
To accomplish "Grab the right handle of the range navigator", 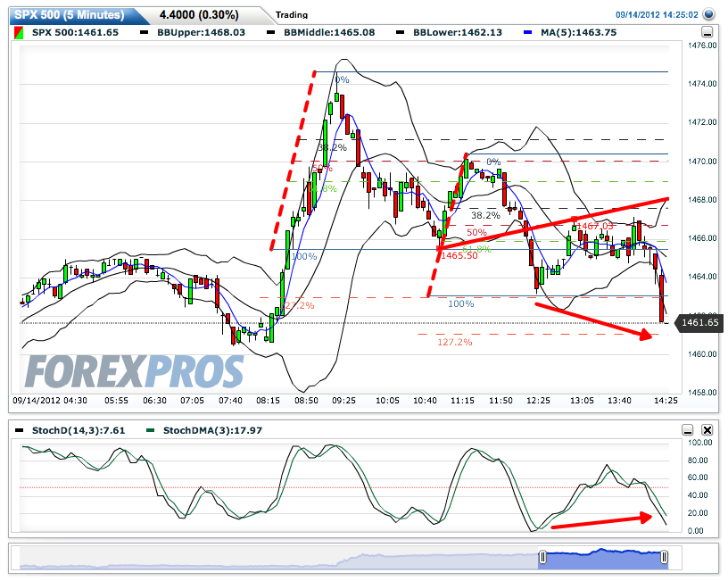I will coord(665,557).
